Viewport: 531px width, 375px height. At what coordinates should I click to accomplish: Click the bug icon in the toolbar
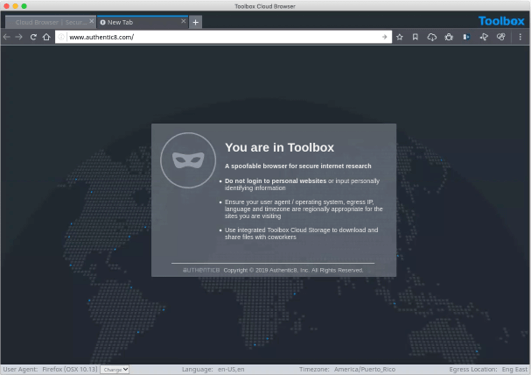pos(449,37)
